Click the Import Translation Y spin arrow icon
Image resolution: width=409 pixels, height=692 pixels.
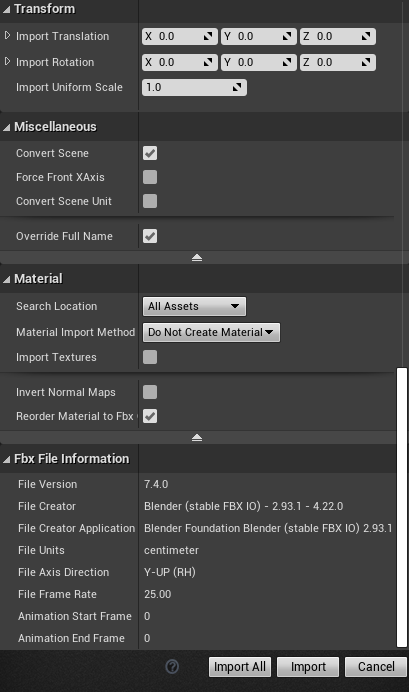(x=287, y=37)
